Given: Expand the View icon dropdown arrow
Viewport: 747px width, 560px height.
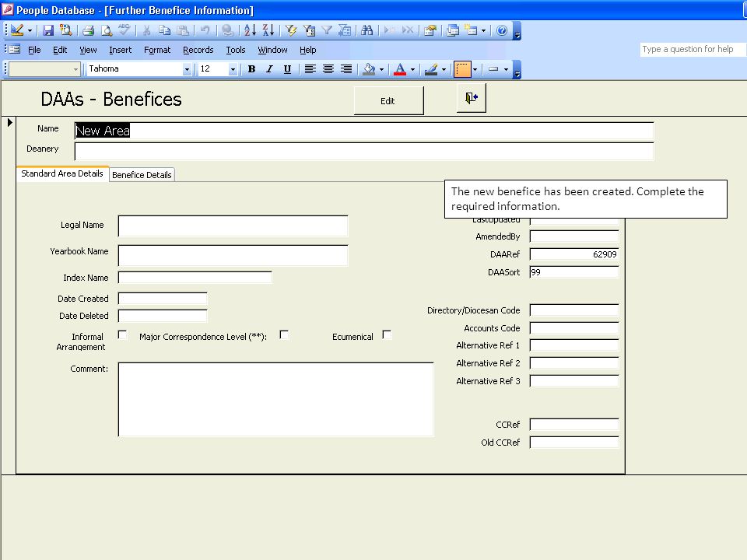Looking at the screenshot, I should 30,30.
